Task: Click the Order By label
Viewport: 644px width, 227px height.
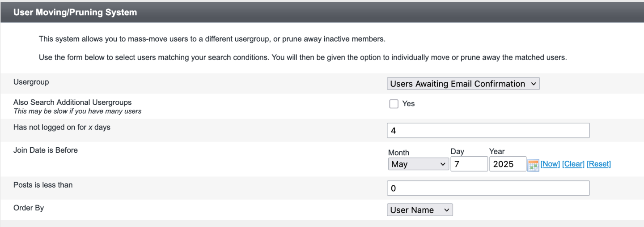Action: point(29,208)
